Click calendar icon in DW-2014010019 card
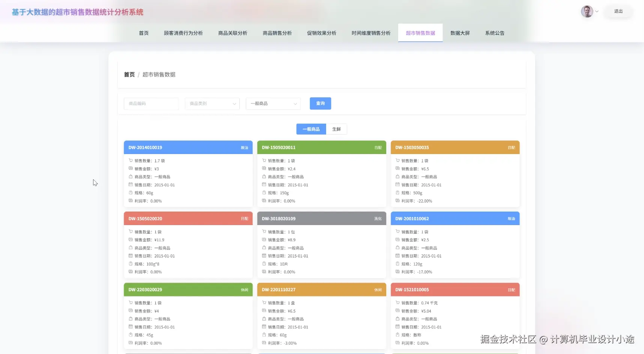 coord(131,185)
